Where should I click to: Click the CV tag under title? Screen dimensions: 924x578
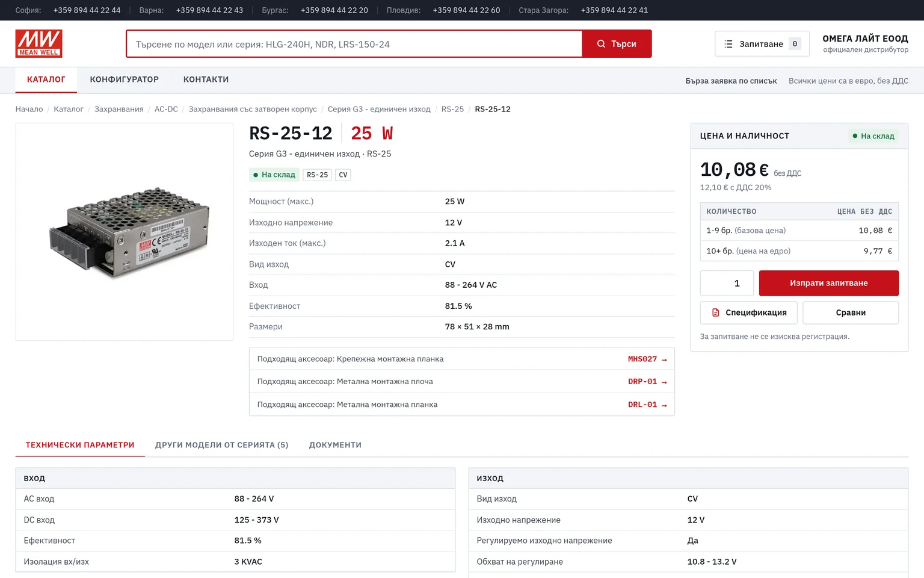click(x=343, y=175)
